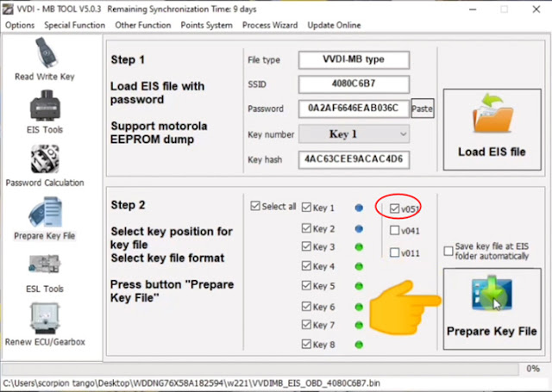Click the VVDI app icon in title bar
The image size is (552, 392).
[x=8, y=9]
